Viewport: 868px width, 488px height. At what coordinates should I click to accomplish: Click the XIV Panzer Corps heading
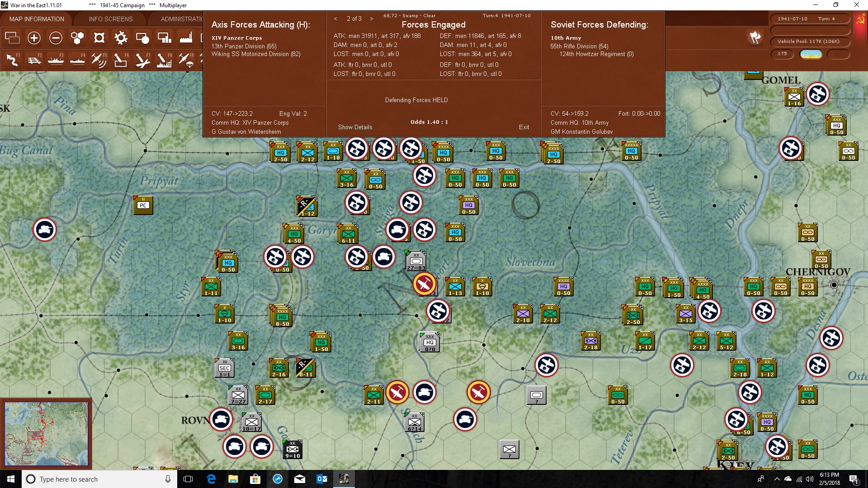click(x=237, y=38)
